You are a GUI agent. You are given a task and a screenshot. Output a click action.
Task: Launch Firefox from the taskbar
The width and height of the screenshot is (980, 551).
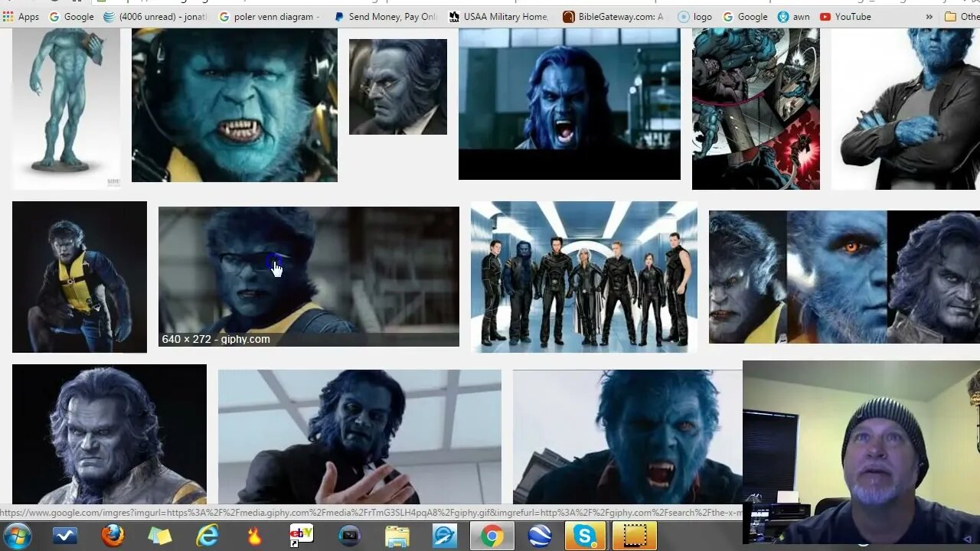coord(113,536)
